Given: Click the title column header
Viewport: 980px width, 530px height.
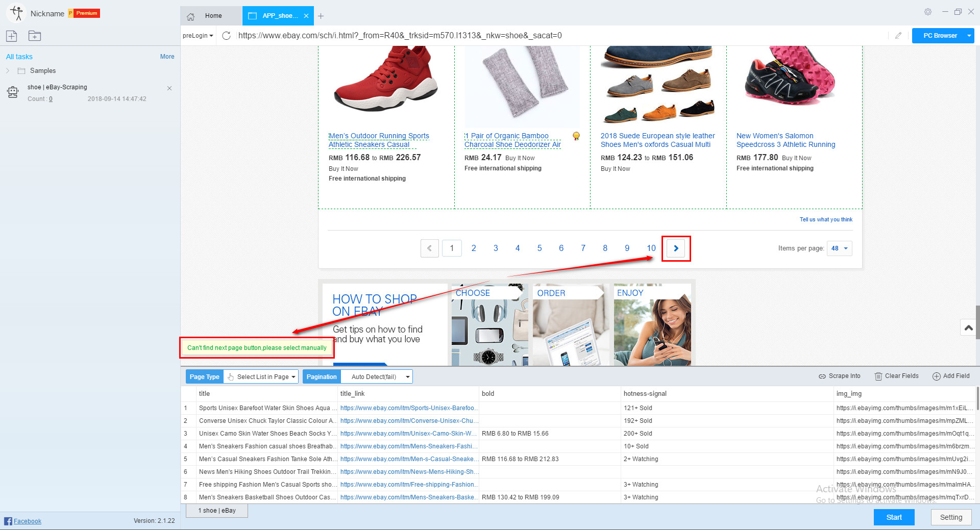Looking at the screenshot, I should pyautogui.click(x=267, y=394).
